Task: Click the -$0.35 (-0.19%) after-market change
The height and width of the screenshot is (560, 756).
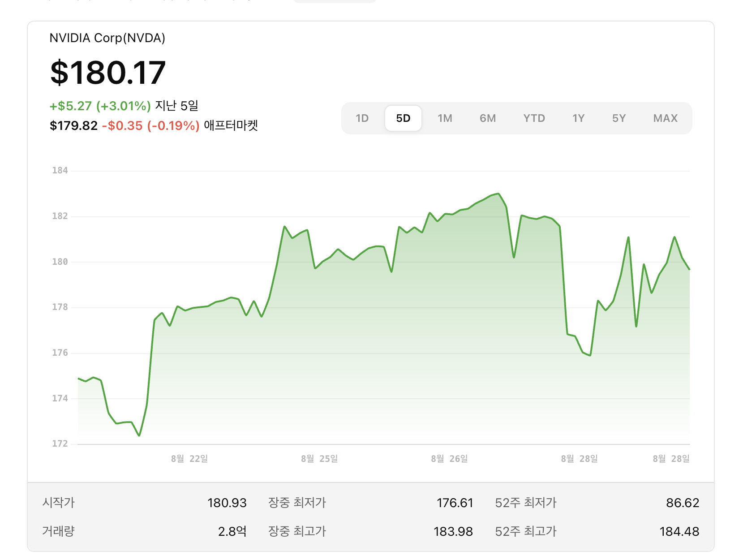Action: click(150, 125)
